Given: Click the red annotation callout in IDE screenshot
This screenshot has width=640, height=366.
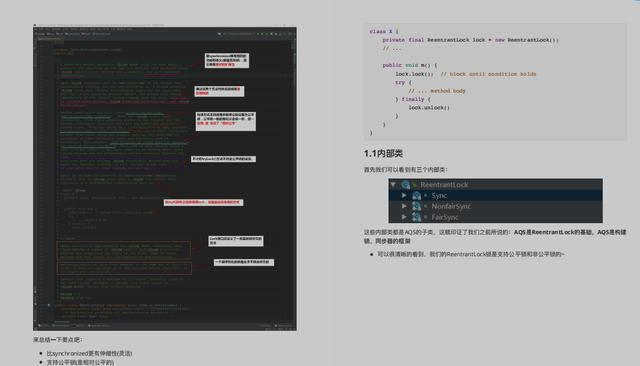Looking at the screenshot, I should tap(203, 202).
